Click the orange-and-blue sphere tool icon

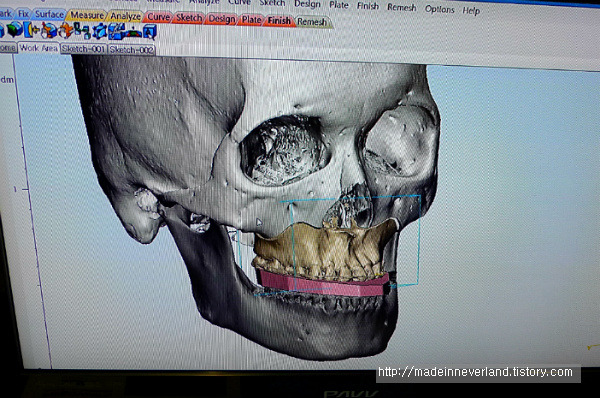click(49, 31)
